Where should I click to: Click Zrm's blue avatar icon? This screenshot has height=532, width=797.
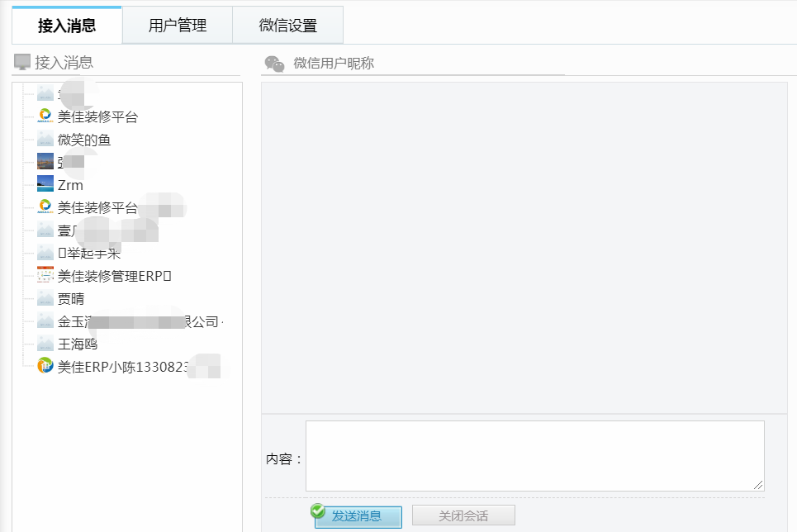coord(45,183)
